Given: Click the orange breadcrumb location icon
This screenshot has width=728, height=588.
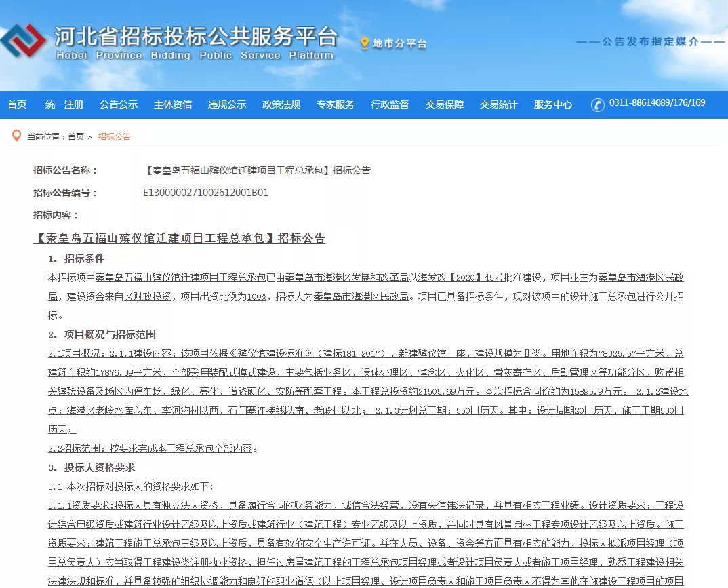Looking at the screenshot, I should click(16, 136).
